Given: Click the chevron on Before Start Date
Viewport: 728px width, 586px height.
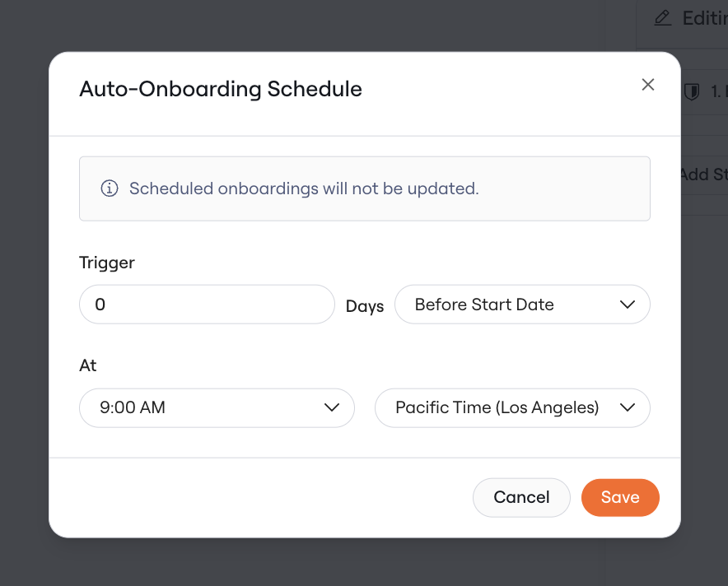Looking at the screenshot, I should click(628, 305).
